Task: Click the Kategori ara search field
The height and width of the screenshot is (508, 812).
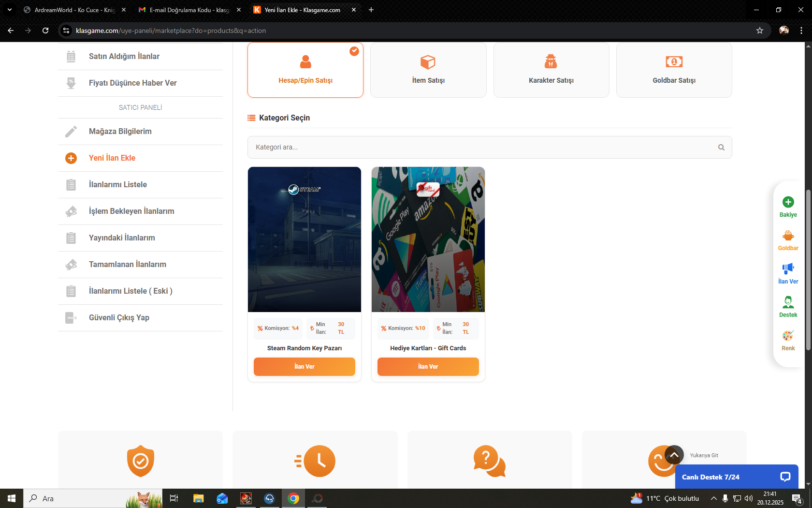Action: (x=490, y=147)
